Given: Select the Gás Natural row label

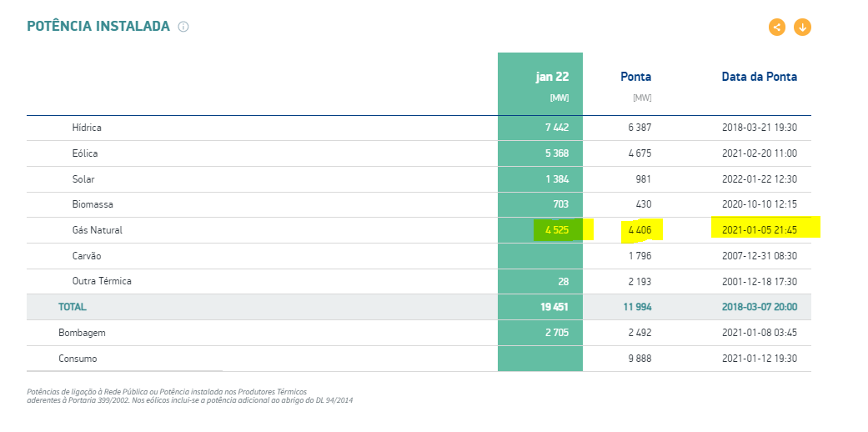Looking at the screenshot, I should click(97, 229).
